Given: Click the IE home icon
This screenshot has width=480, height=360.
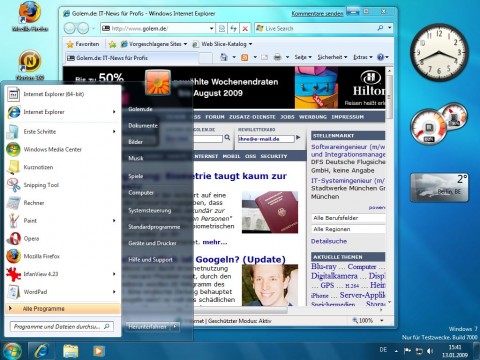Looking at the screenshot, I should (x=224, y=57).
